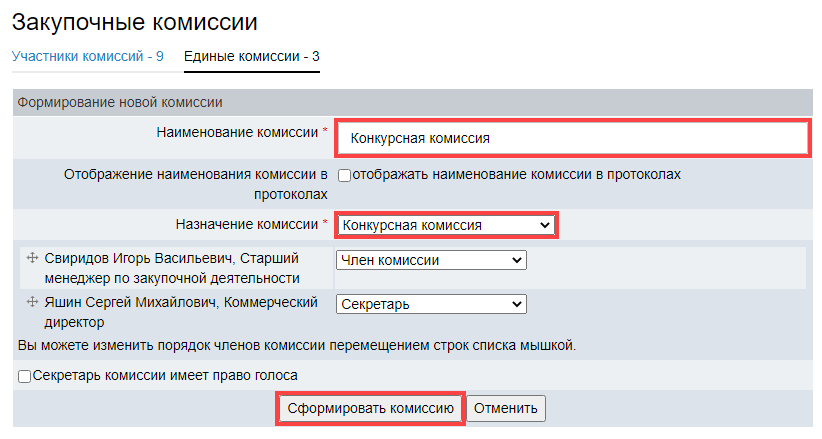This screenshot has height=439, width=822.
Task: Enable отображать наименование комиссии в протоколах checkbox
Action: (x=344, y=175)
